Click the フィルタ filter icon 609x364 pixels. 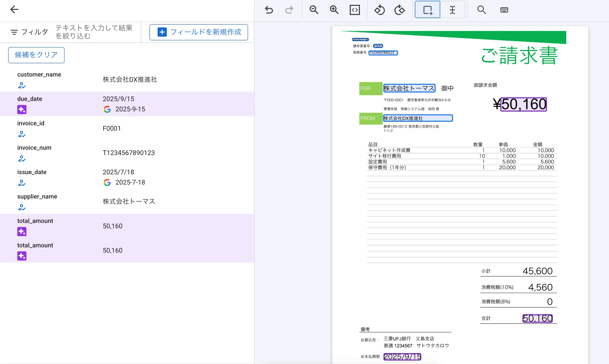point(14,32)
